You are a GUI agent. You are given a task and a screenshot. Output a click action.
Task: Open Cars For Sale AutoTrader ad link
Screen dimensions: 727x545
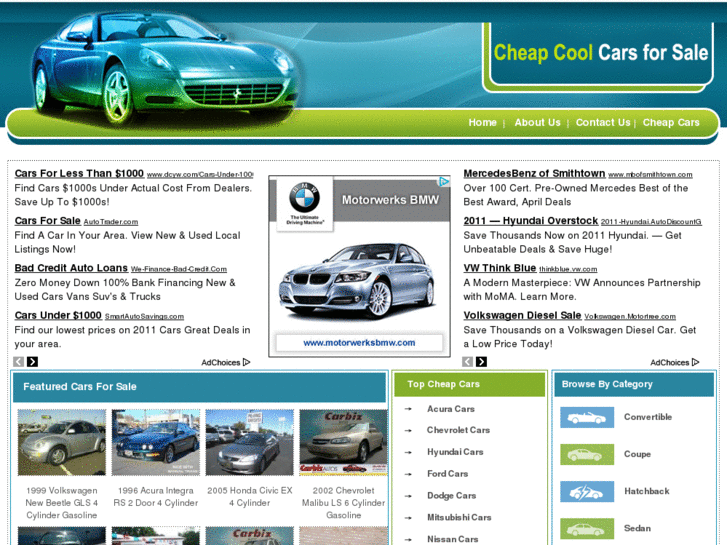tap(48, 221)
